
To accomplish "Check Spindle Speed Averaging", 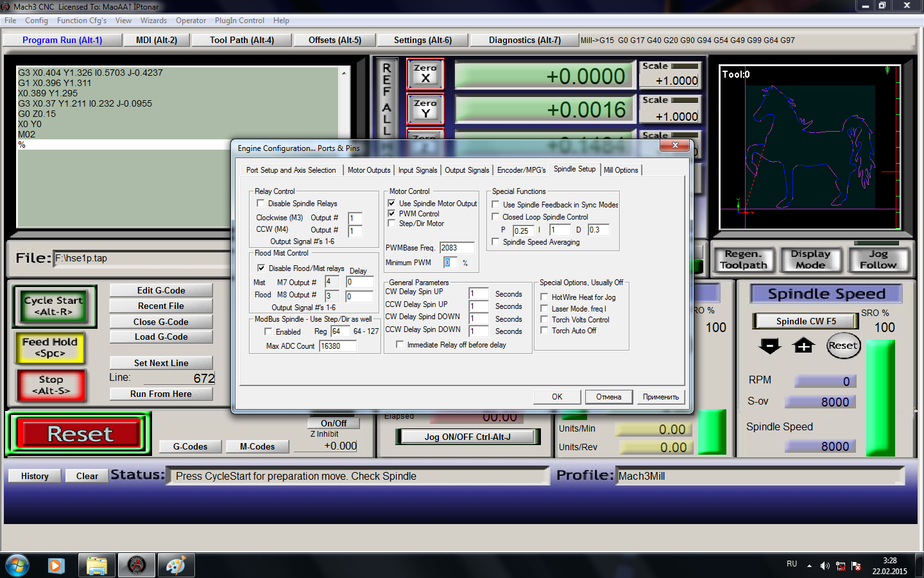I will [495, 241].
